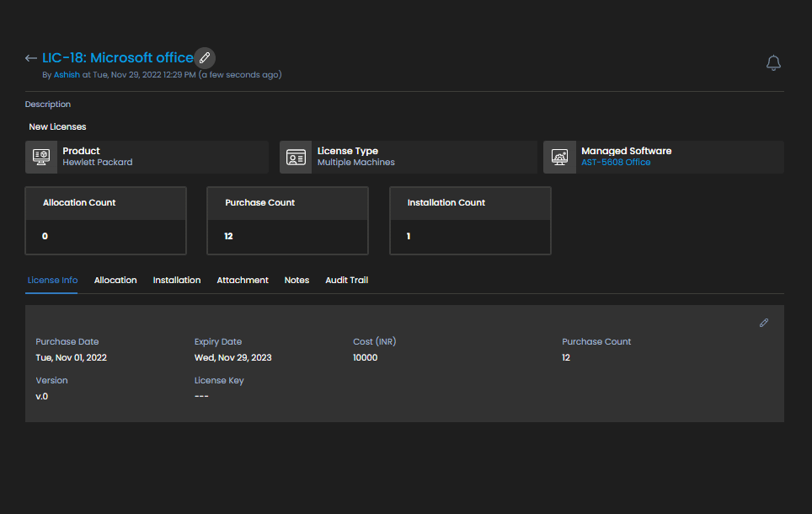Image resolution: width=812 pixels, height=514 pixels.
Task: Click expiry date Wed, Nov 29, 2023
Action: [x=233, y=357]
